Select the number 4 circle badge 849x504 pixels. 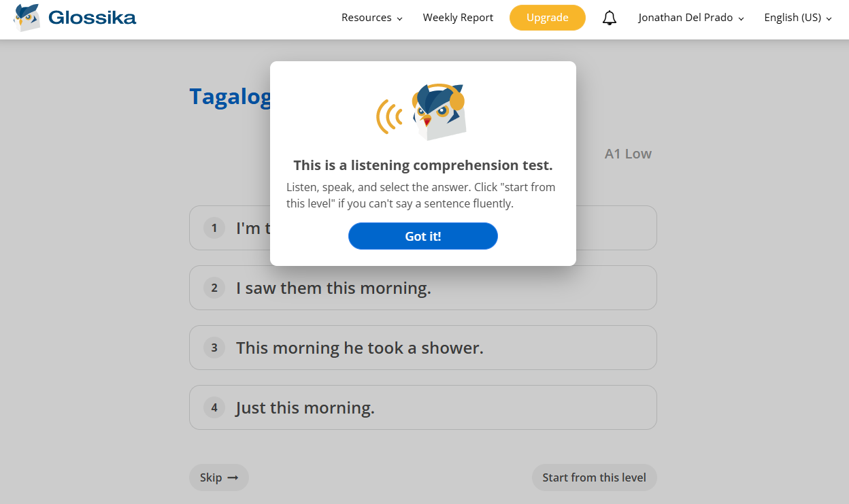point(214,407)
